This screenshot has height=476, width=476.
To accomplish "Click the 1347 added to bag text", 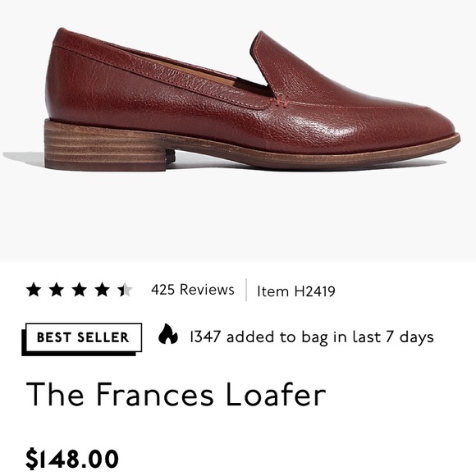I will click(x=312, y=337).
